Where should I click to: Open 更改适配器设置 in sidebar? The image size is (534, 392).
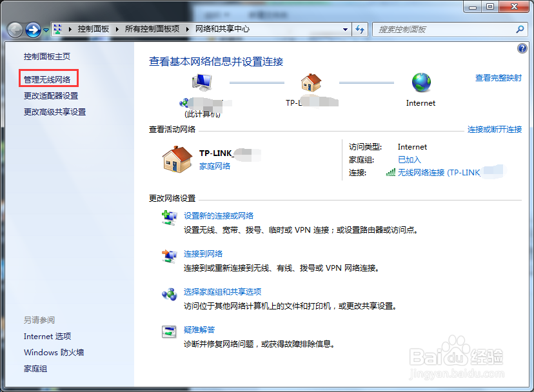point(51,95)
